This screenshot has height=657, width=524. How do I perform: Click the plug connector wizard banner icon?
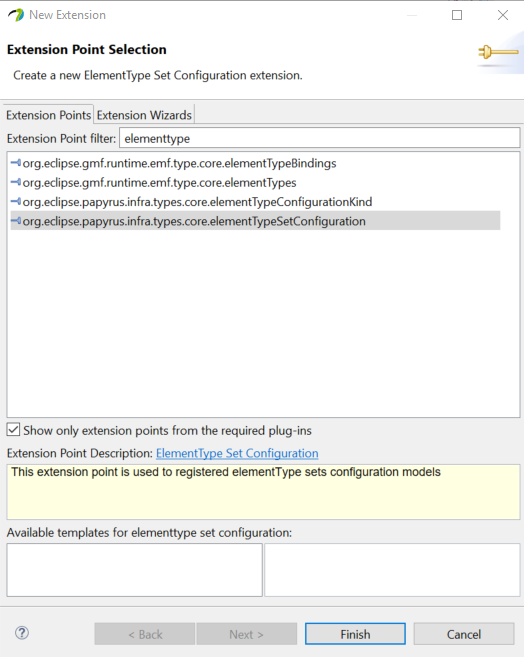pyautogui.click(x=498, y=52)
